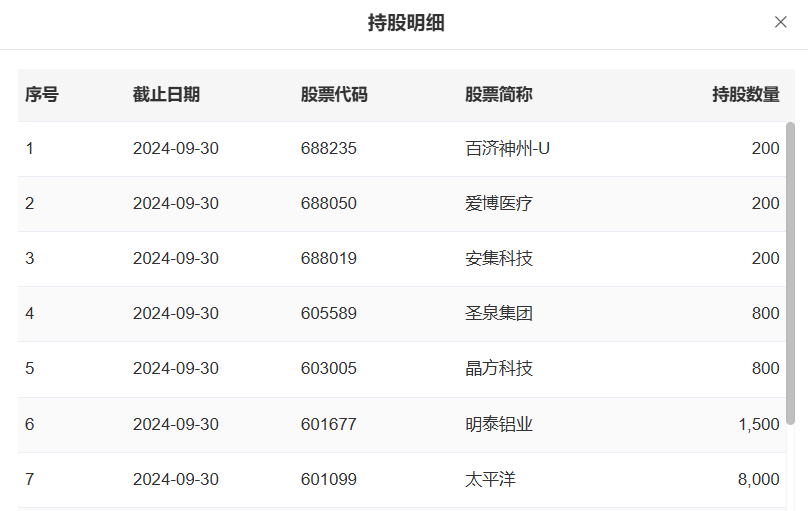Viewport: 808px width, 511px height.
Task: Click the 持股明细 dialog title
Action: point(406,23)
